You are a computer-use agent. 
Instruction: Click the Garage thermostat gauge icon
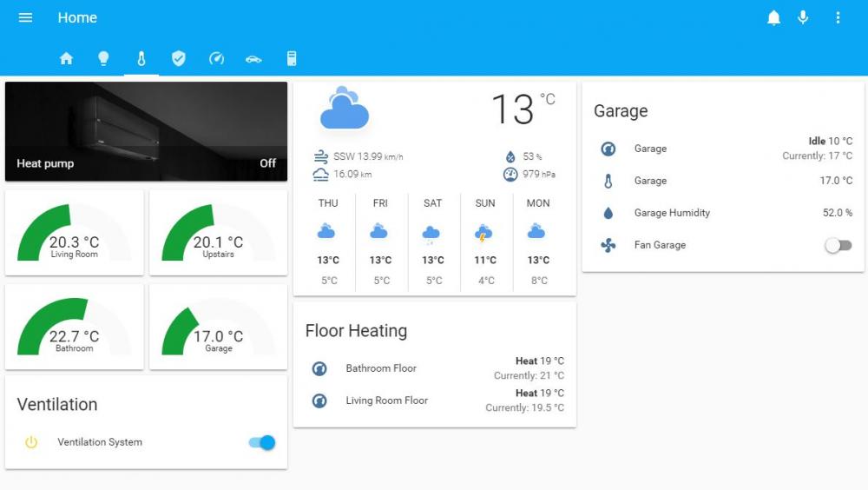pyautogui.click(x=608, y=149)
